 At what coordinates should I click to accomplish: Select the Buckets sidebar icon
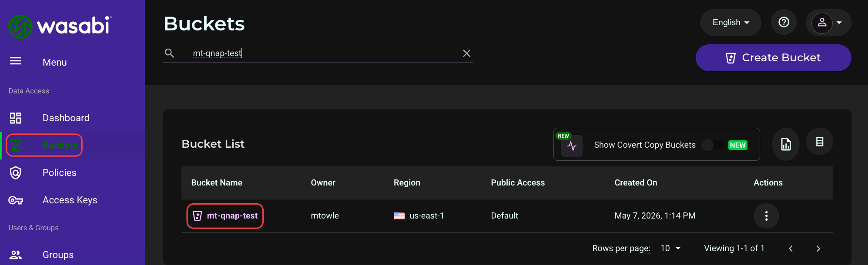[16, 146]
